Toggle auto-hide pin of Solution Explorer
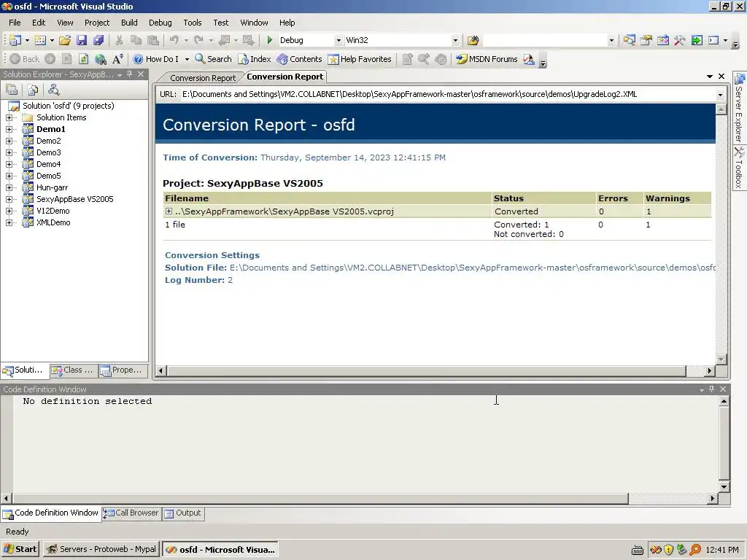 coord(130,74)
